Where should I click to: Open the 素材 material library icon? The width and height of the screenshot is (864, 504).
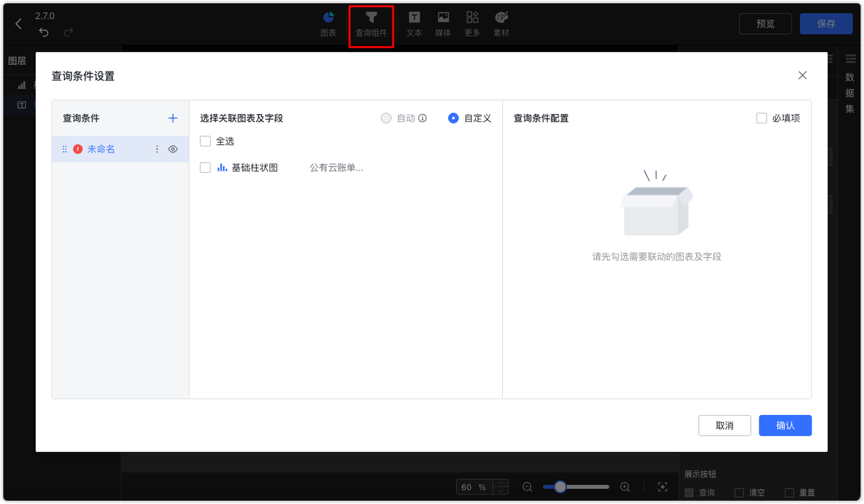(x=501, y=24)
